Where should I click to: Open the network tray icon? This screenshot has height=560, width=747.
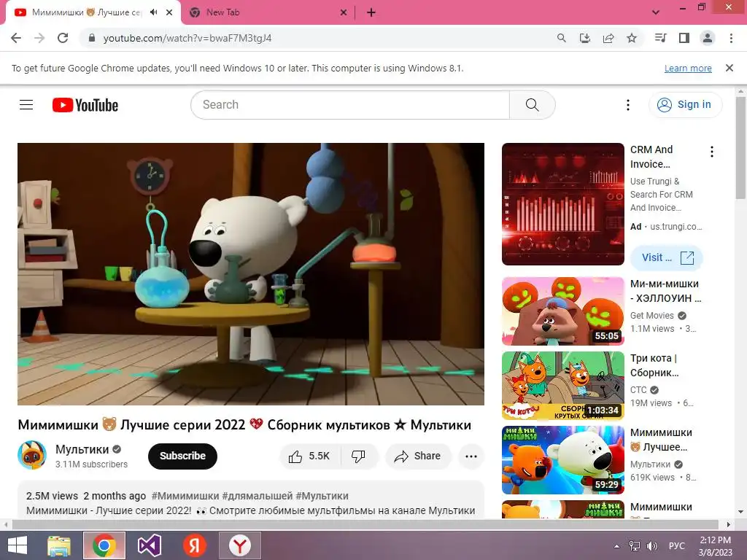635,546
